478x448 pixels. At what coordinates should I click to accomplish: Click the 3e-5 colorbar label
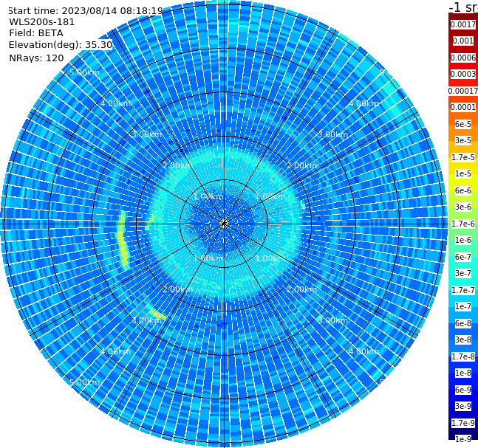point(463,140)
